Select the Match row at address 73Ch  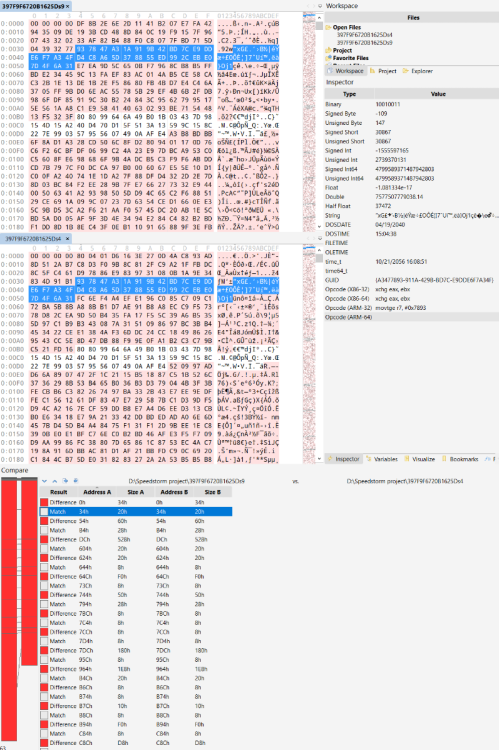(135, 585)
